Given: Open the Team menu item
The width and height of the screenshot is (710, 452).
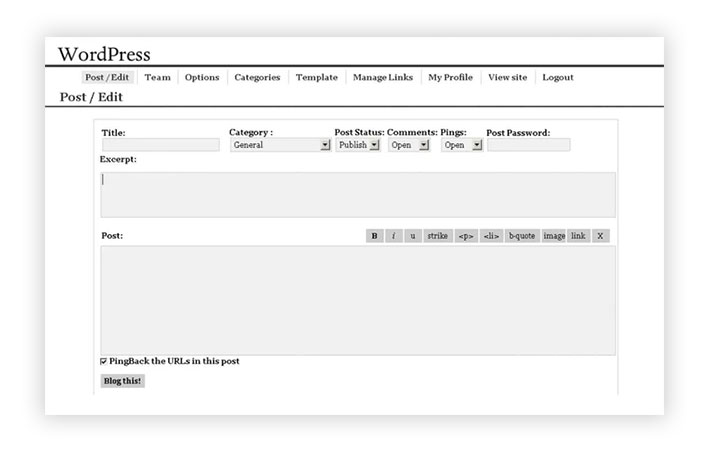Looking at the screenshot, I should click(158, 77).
